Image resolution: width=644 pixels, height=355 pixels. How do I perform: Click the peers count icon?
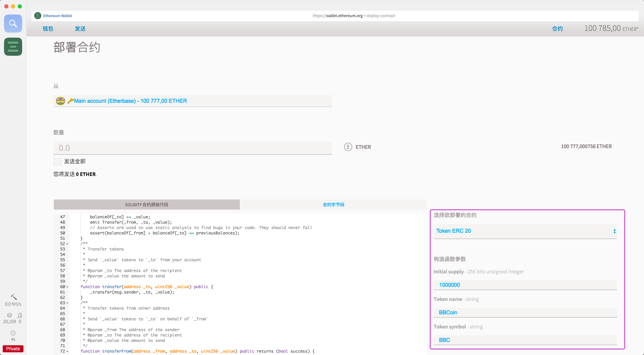20,315
